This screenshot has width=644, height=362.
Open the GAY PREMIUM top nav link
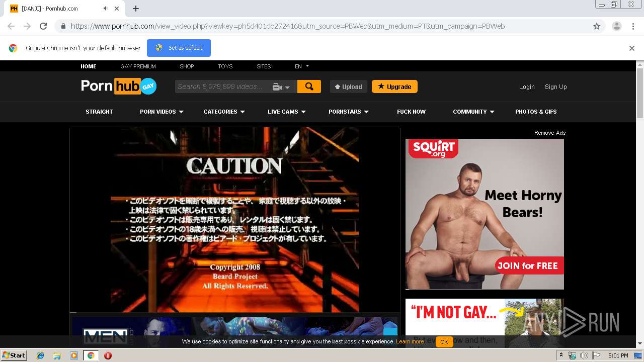[x=138, y=66]
